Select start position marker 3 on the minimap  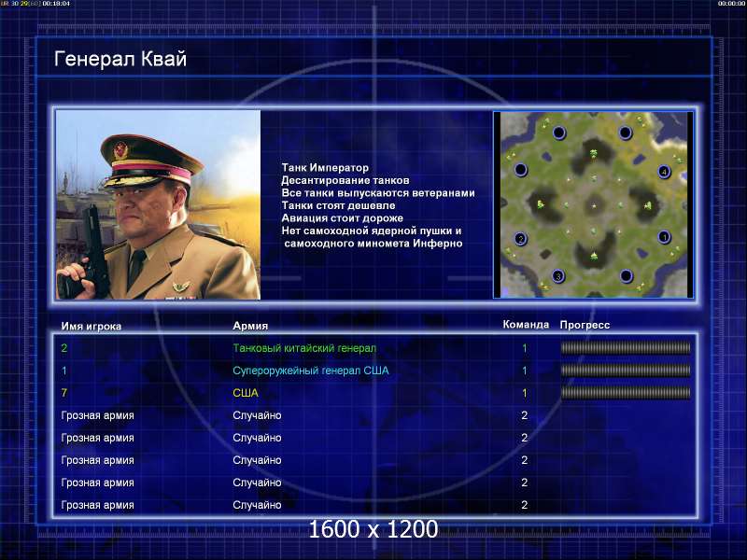tap(558, 275)
